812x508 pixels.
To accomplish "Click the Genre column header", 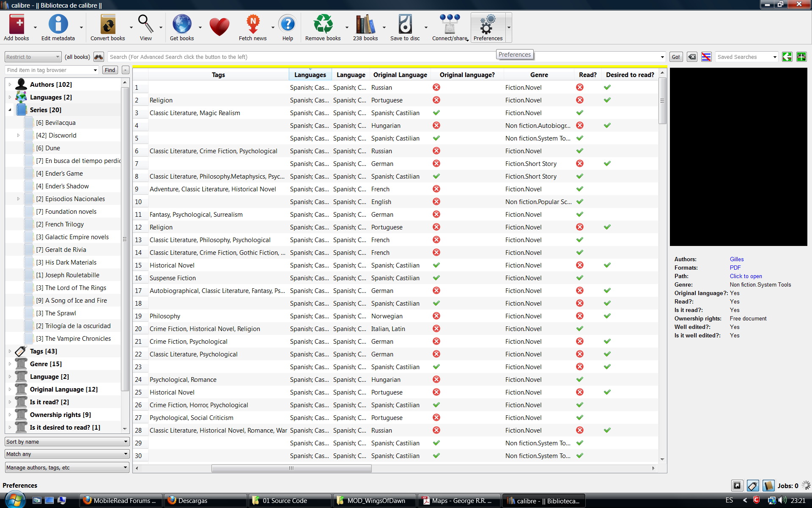I will [x=539, y=75].
